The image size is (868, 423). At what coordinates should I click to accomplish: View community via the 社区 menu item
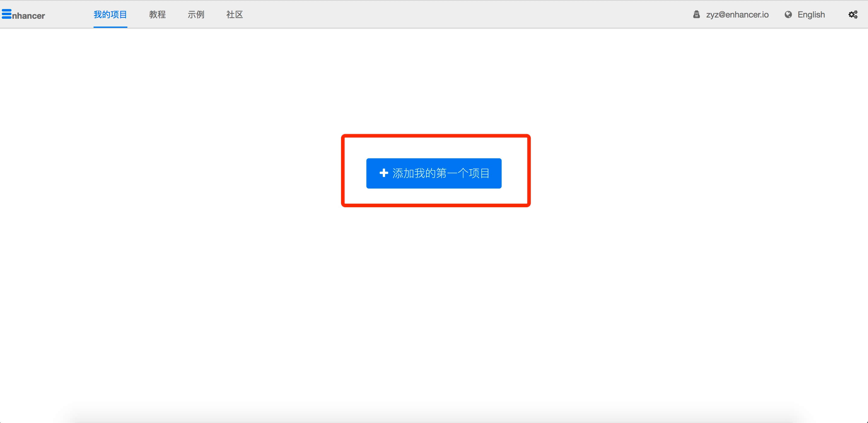click(x=235, y=15)
